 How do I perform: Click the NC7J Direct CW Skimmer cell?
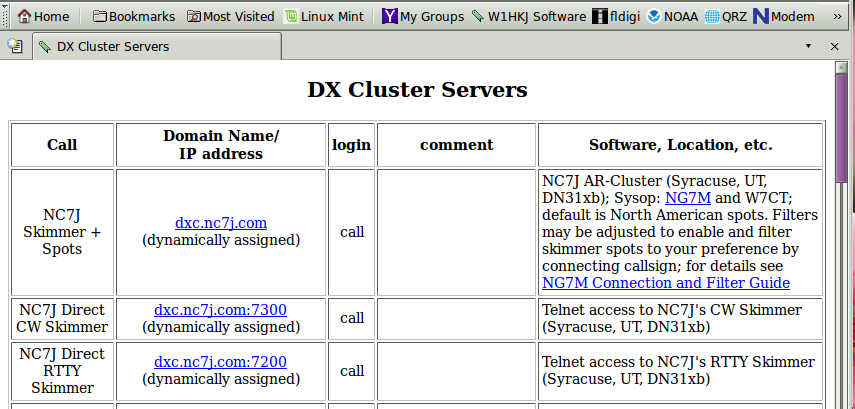pyautogui.click(x=62, y=318)
